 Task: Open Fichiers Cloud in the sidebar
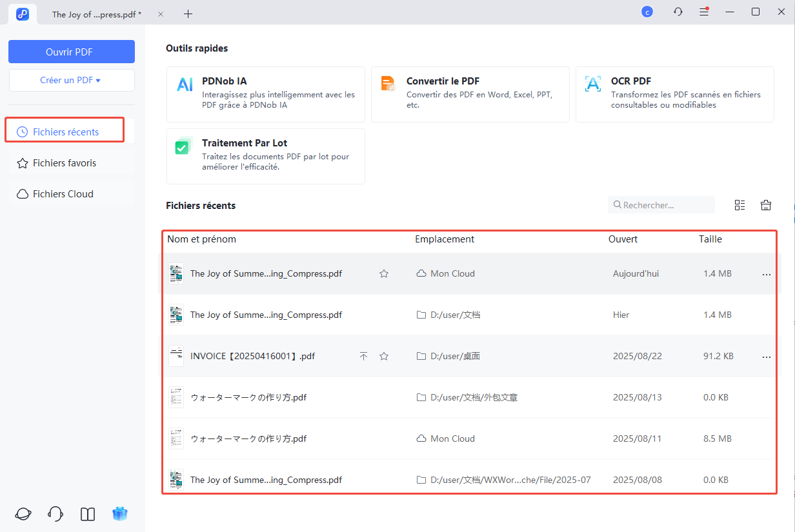(x=63, y=194)
